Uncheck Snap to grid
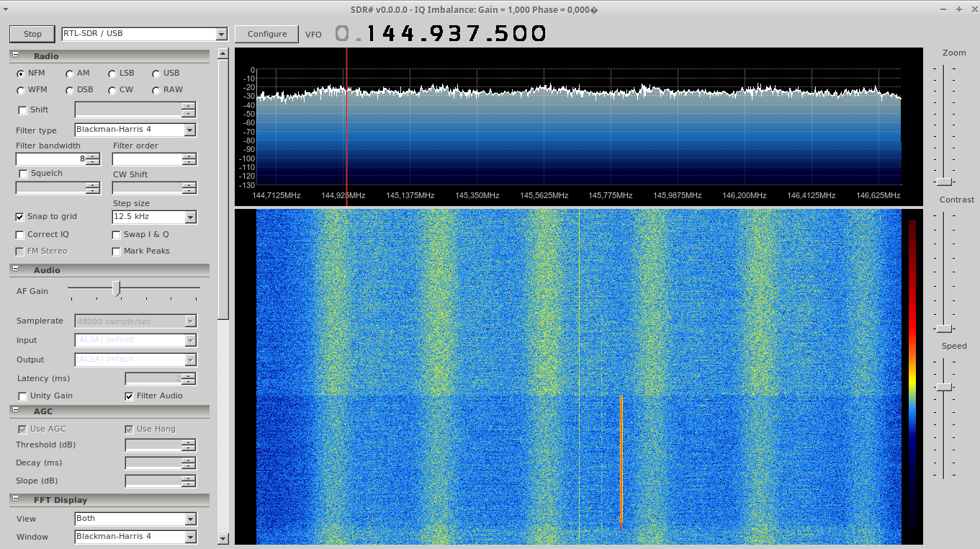980x549 pixels. [18, 216]
